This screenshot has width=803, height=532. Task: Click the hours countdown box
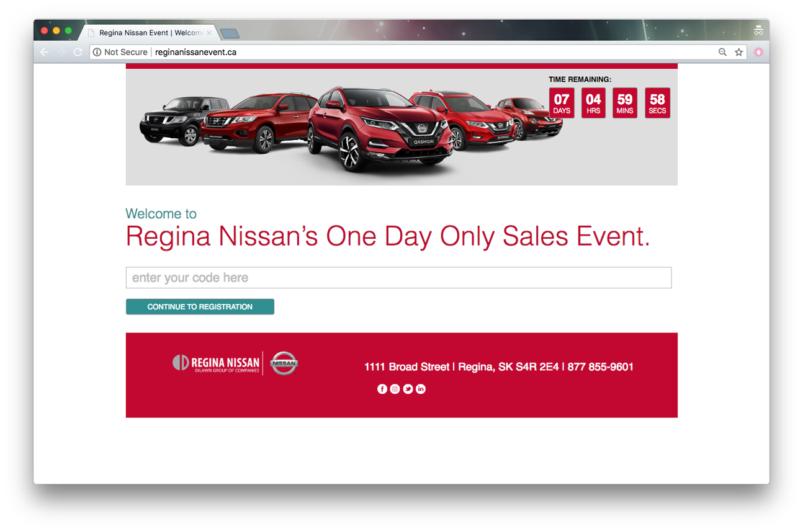pyautogui.click(x=593, y=103)
